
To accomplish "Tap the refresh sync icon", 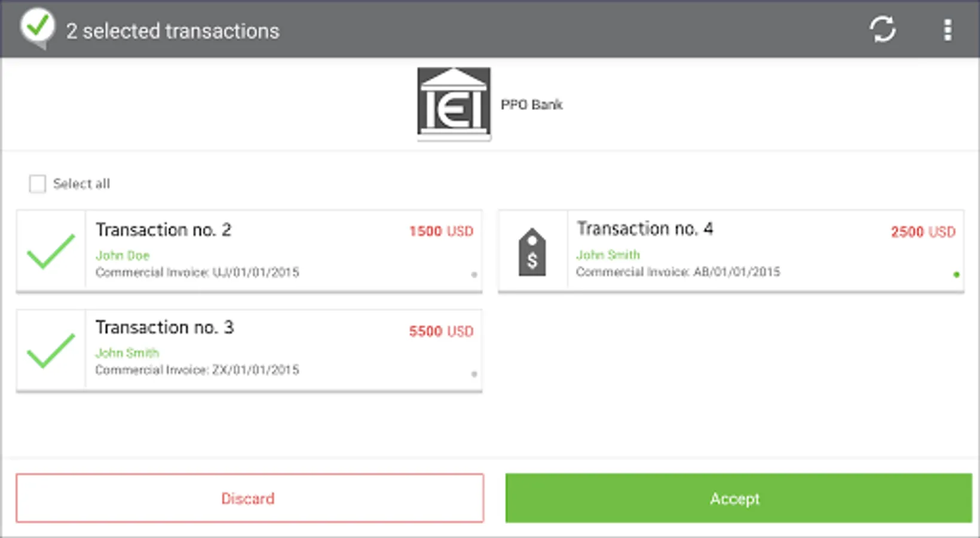I will [882, 29].
